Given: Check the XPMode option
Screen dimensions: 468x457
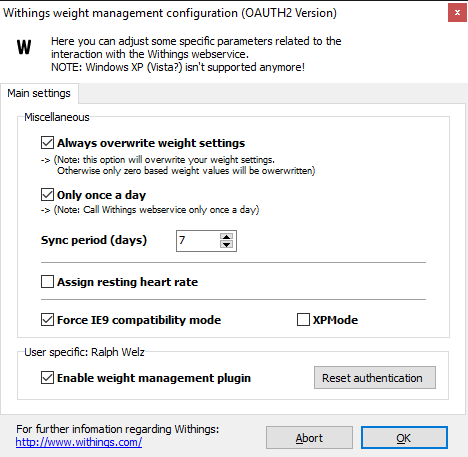Looking at the screenshot, I should pos(303,320).
